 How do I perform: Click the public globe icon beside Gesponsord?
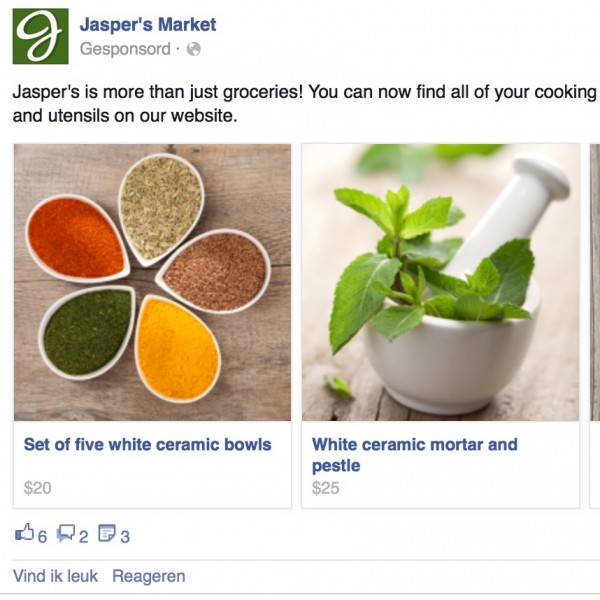194,49
